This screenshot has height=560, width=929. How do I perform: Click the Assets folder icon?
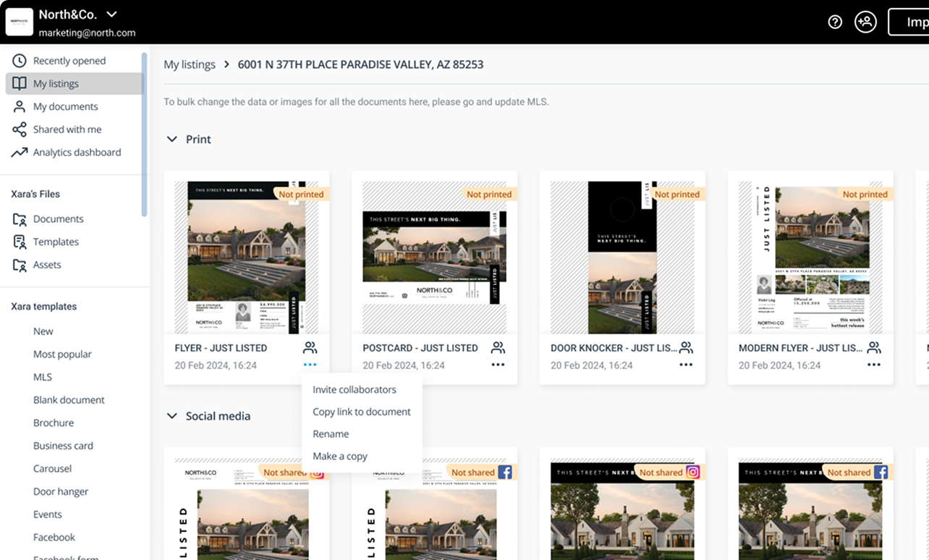coord(20,265)
